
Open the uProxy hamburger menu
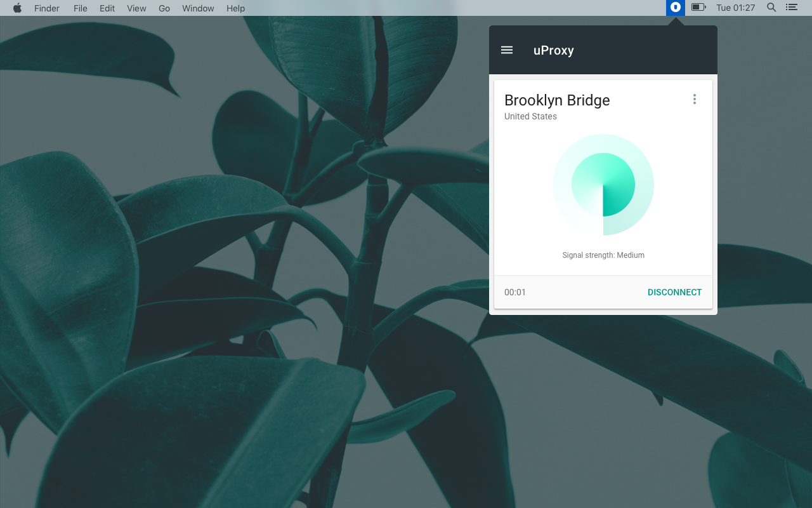pyautogui.click(x=507, y=50)
